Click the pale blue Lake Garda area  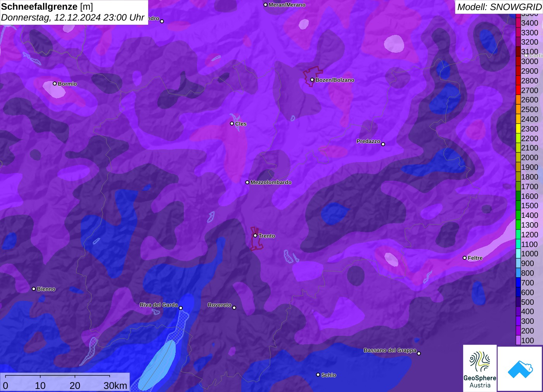[x=158, y=366]
